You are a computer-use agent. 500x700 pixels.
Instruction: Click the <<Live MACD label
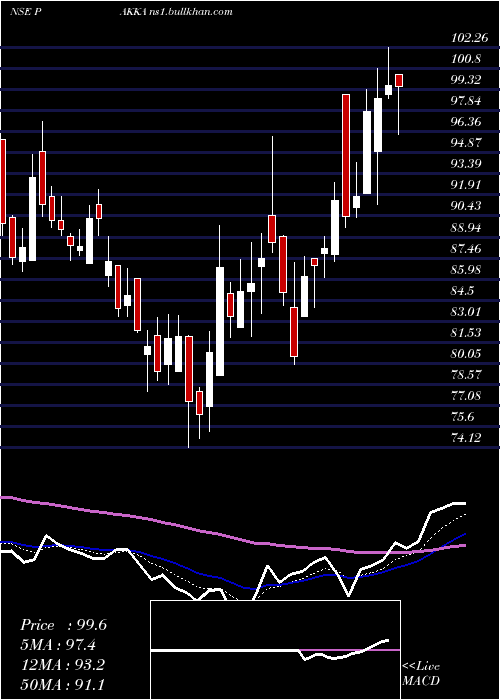point(421,674)
